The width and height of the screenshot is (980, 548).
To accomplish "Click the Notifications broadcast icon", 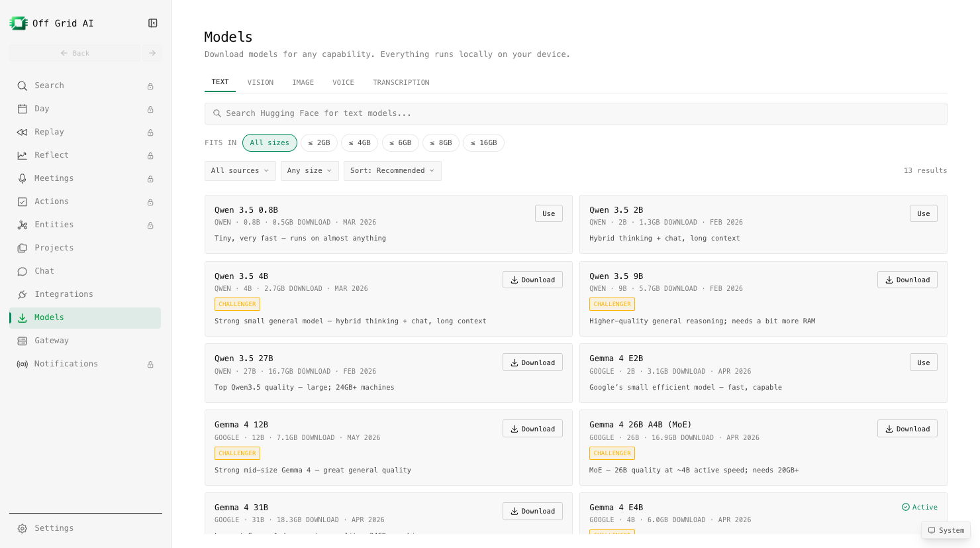I will [23, 364].
